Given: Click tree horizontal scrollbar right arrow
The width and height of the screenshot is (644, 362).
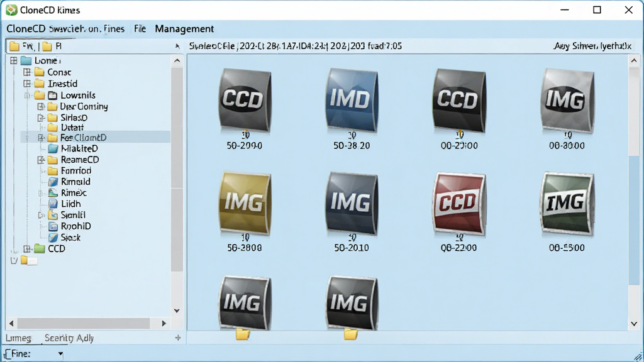Looking at the screenshot, I should [164, 324].
